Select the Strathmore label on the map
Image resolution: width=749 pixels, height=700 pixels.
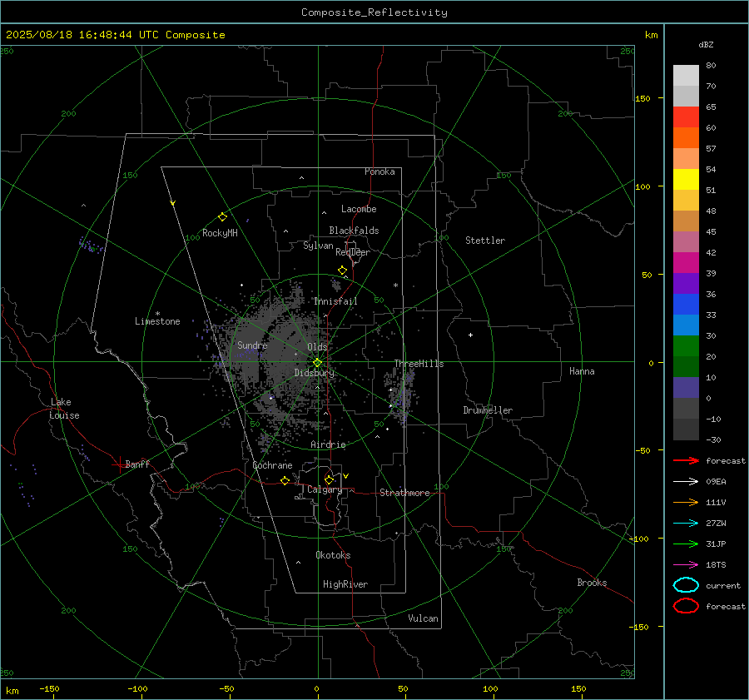coord(404,493)
